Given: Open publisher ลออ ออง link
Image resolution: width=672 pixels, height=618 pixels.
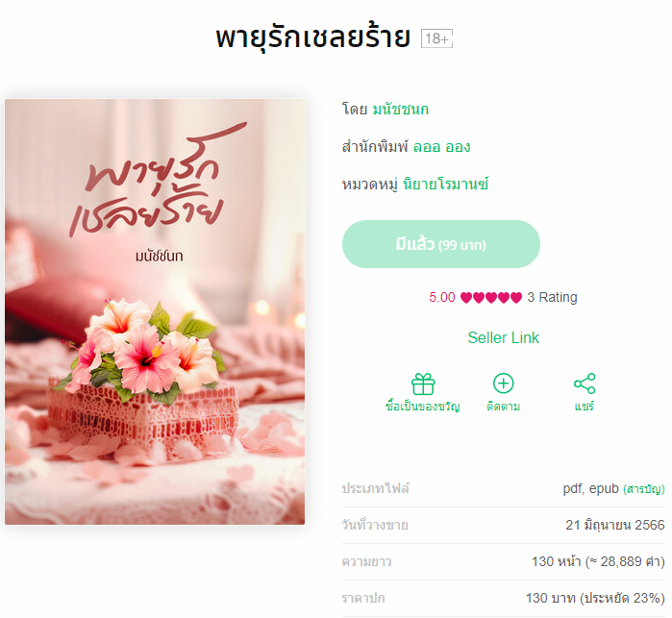Looking at the screenshot, I should click(441, 147).
